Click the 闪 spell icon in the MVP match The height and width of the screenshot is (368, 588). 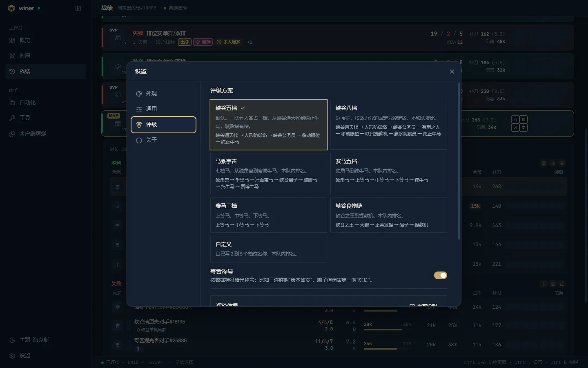tap(515, 128)
